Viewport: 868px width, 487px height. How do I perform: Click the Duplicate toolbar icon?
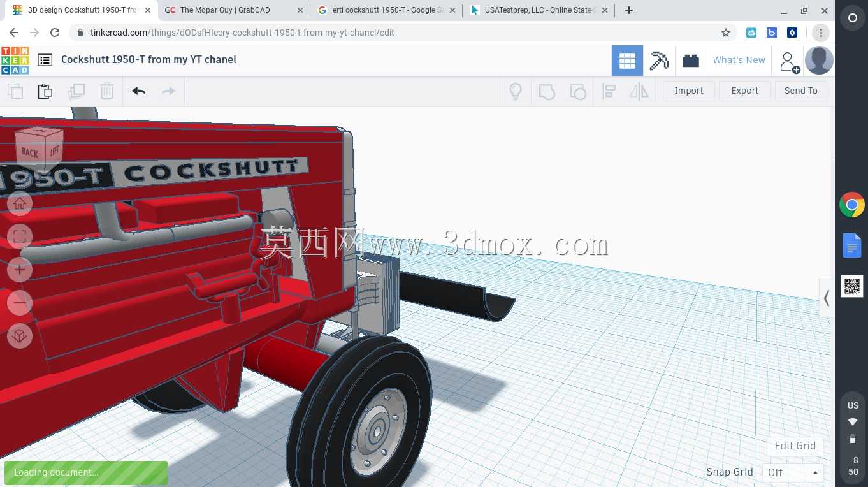[x=76, y=91]
